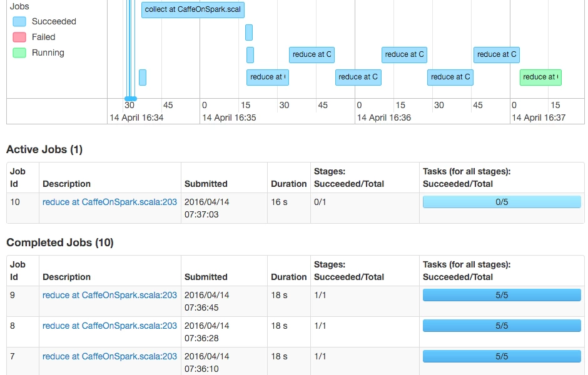588x375 pixels.
Task: Open the job 9 reduce at CaffeOnSpark.scala:203 link
Action: click(x=109, y=295)
